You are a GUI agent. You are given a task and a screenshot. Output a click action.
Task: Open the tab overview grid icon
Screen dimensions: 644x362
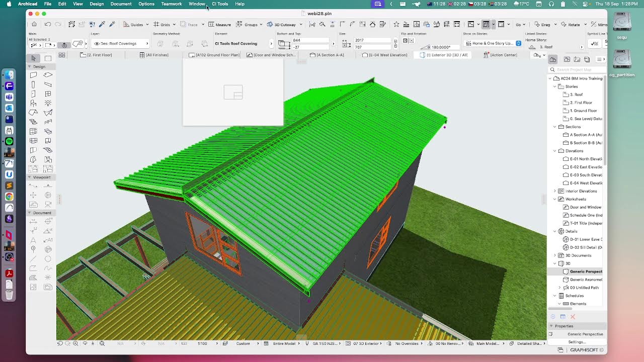pos(62,55)
